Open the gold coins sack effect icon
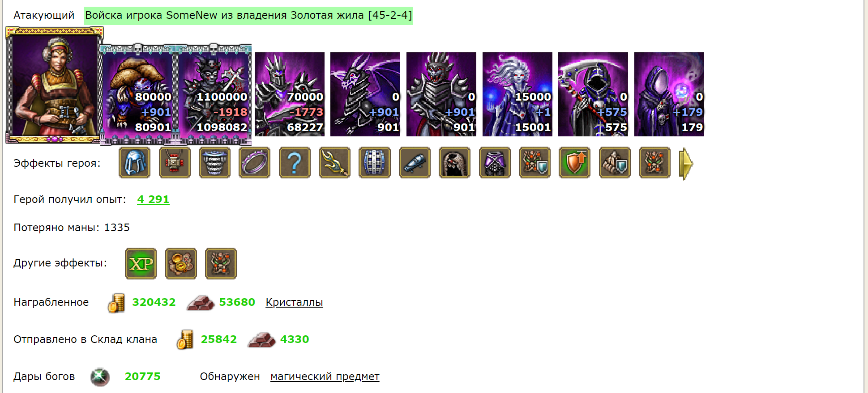 (181, 264)
